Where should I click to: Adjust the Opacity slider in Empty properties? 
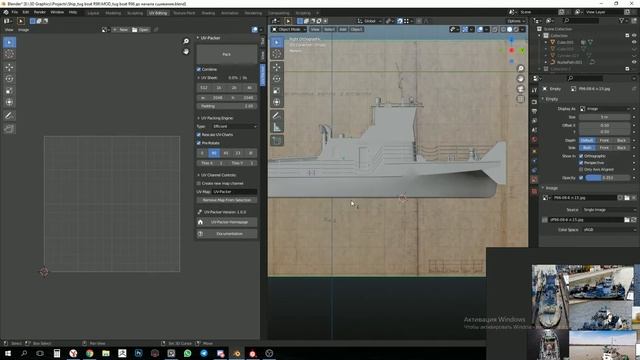pyautogui.click(x=608, y=178)
